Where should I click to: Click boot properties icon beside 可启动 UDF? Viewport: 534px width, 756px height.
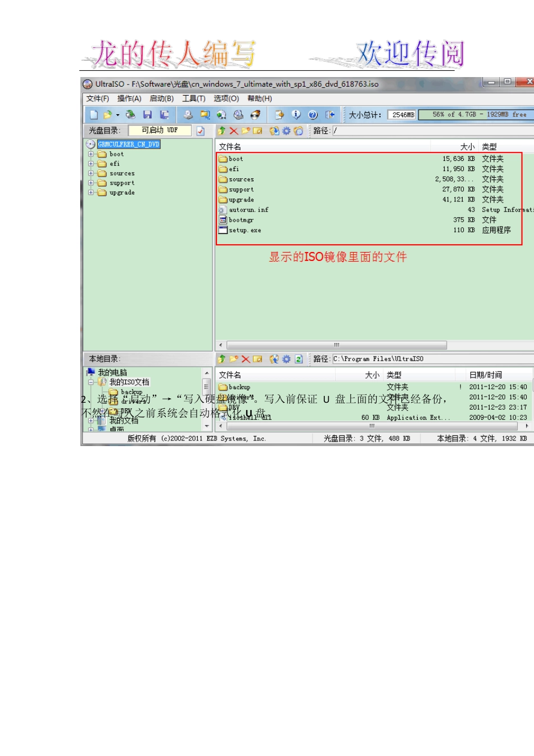[x=201, y=130]
